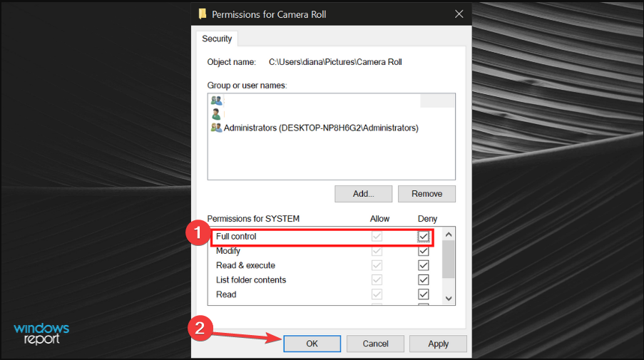The image size is (644, 360).
Task: Click the Cancel button
Action: pos(375,344)
